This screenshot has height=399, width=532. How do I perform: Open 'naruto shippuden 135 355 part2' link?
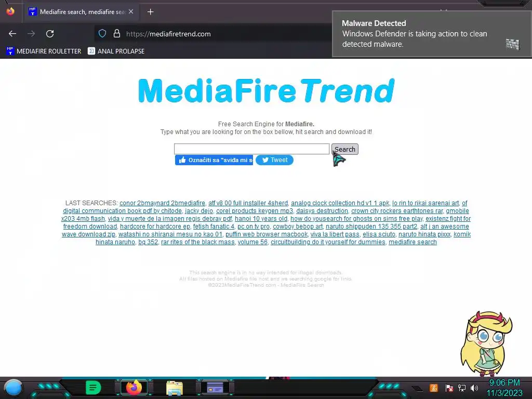pos(371,227)
